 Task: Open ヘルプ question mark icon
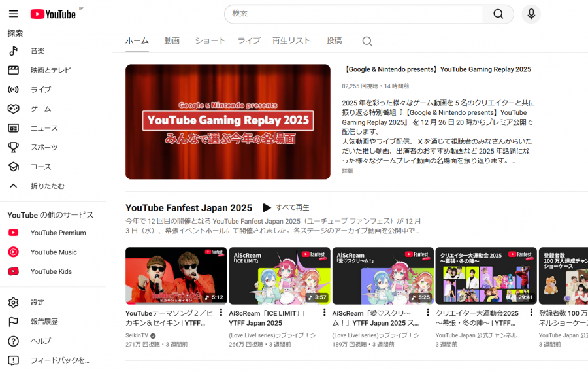click(14, 341)
